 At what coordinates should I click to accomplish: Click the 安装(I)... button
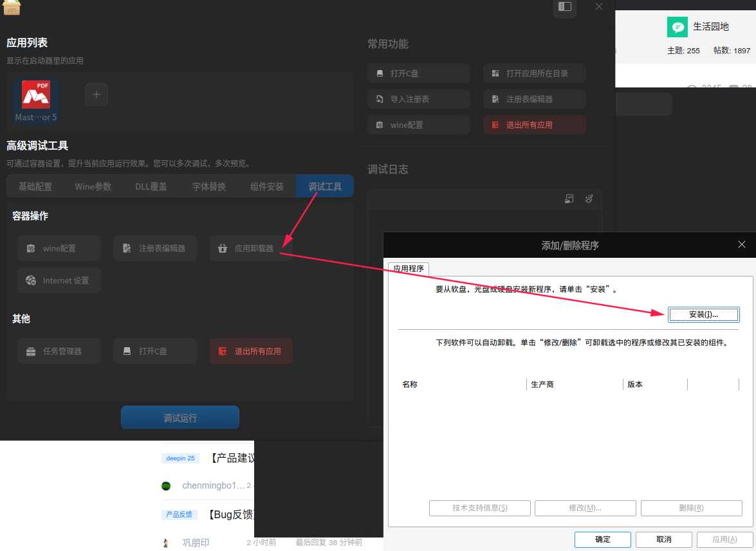coord(703,314)
